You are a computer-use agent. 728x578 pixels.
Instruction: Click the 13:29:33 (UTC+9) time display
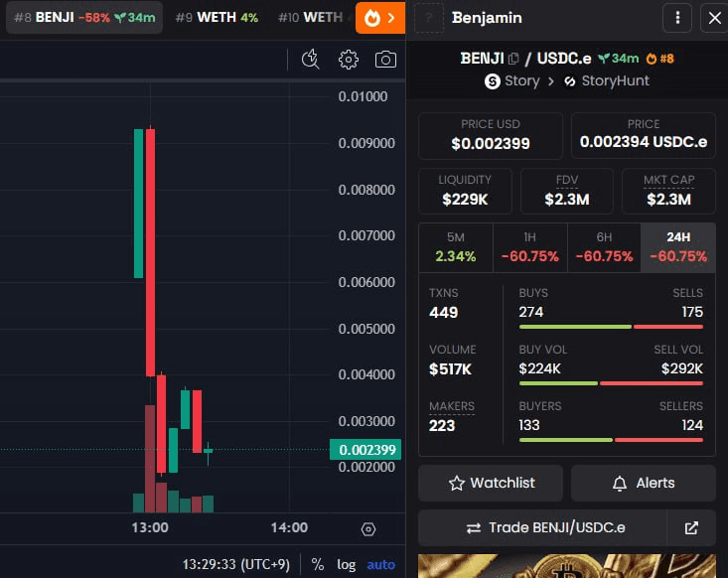coord(235,564)
